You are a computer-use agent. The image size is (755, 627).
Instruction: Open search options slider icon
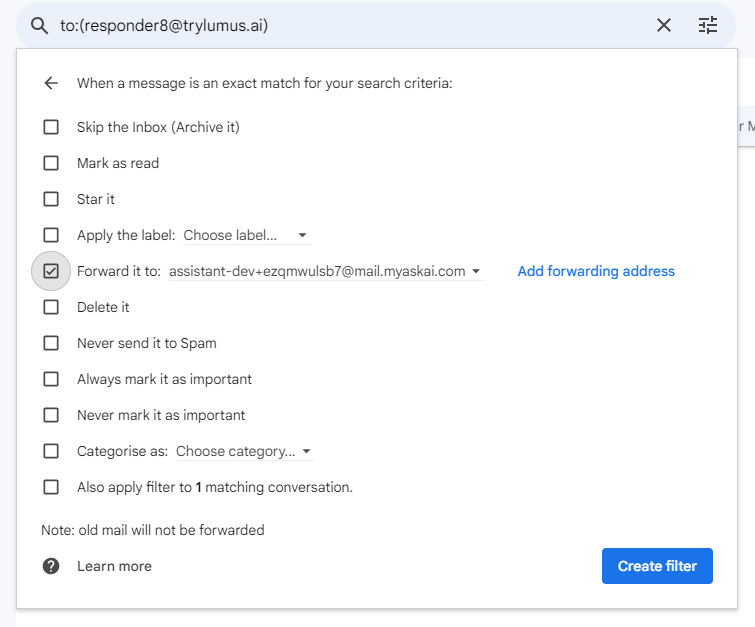tap(708, 26)
